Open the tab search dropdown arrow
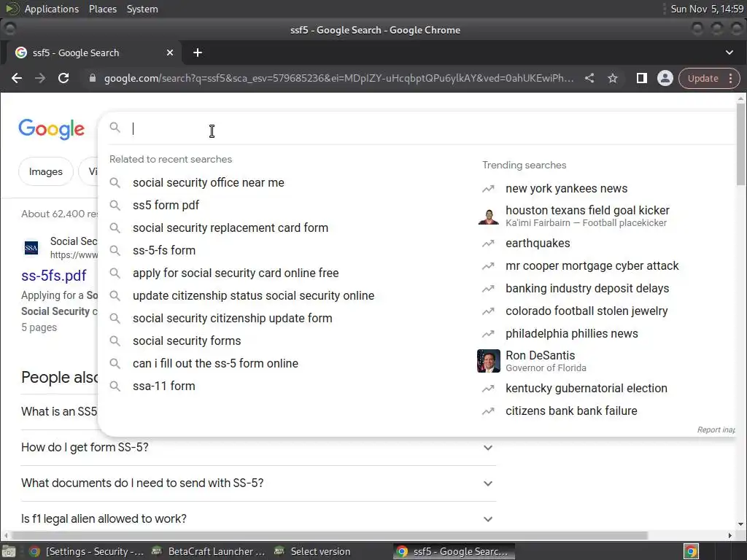747x560 pixels. pos(729,52)
